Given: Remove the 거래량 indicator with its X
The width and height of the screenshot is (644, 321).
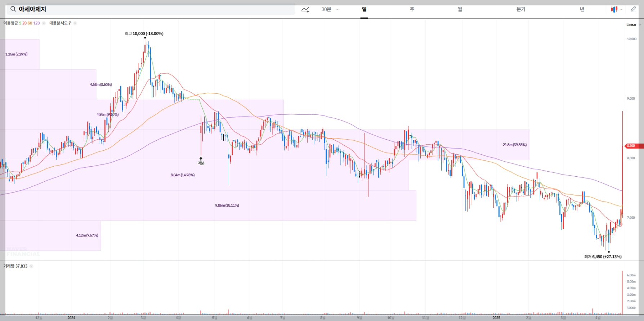Looking at the screenshot, I should (31, 266).
